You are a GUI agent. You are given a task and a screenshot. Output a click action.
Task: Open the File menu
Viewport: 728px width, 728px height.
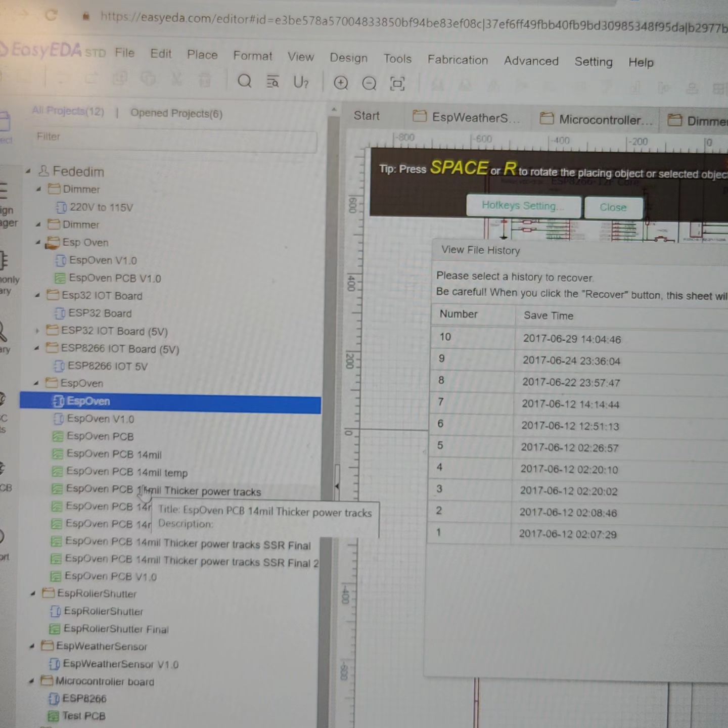click(124, 53)
